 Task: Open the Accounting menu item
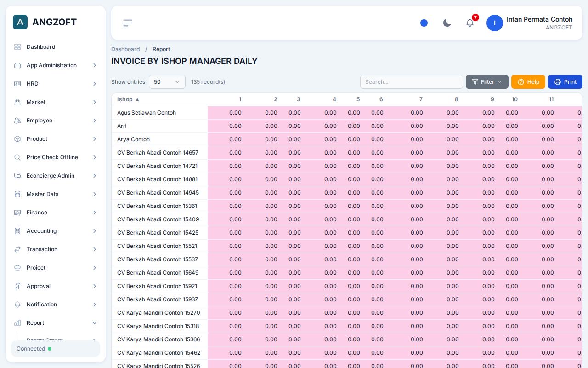click(56, 231)
